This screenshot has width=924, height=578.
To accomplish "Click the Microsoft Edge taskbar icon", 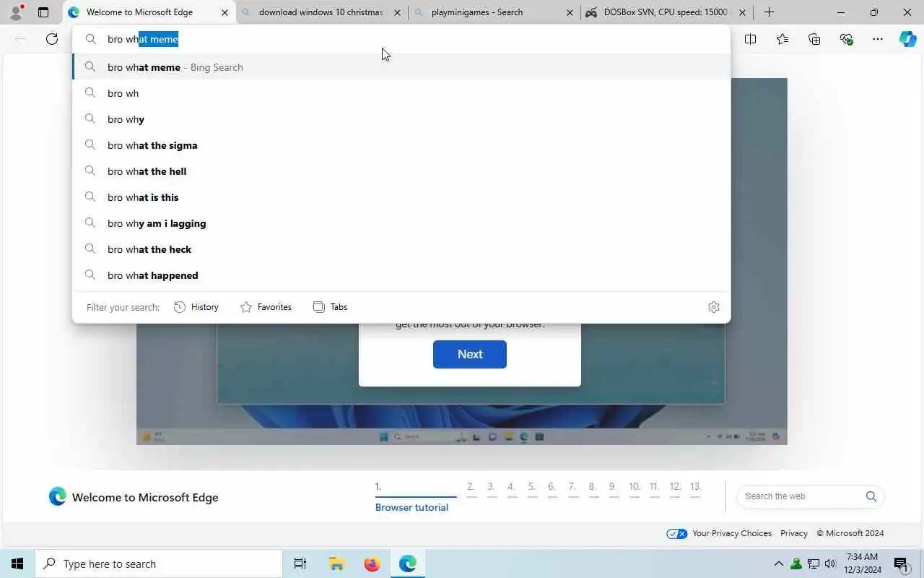I will click(x=408, y=564).
